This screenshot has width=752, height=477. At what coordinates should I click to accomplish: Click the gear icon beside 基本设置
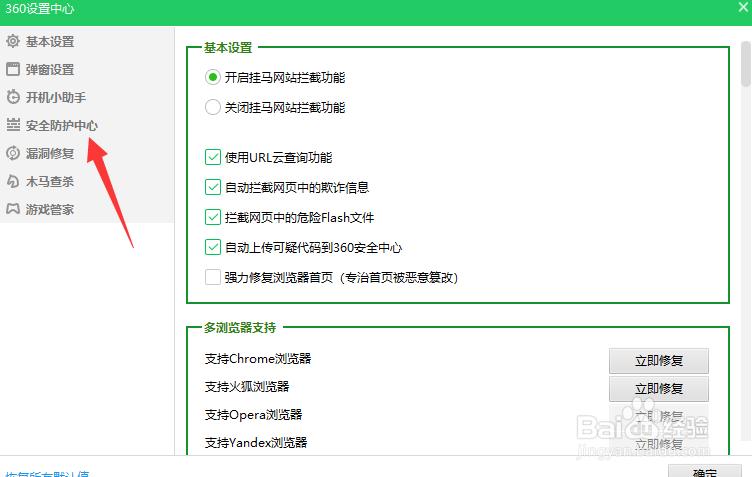click(13, 41)
